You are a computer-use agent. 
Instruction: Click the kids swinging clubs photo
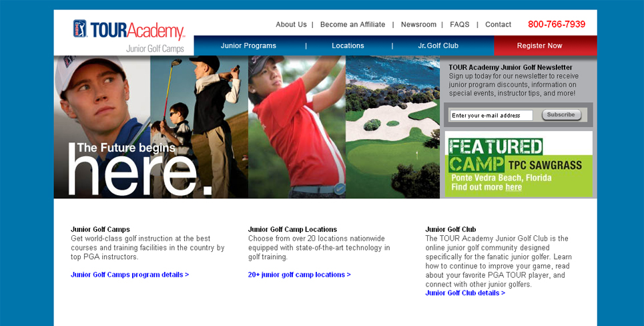tap(199, 127)
